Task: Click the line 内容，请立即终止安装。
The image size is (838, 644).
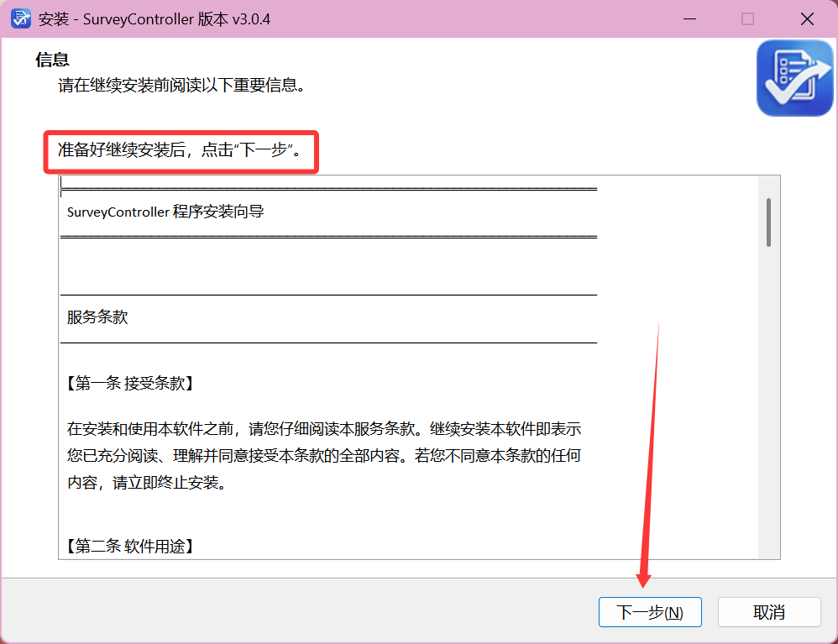Action: [x=147, y=483]
